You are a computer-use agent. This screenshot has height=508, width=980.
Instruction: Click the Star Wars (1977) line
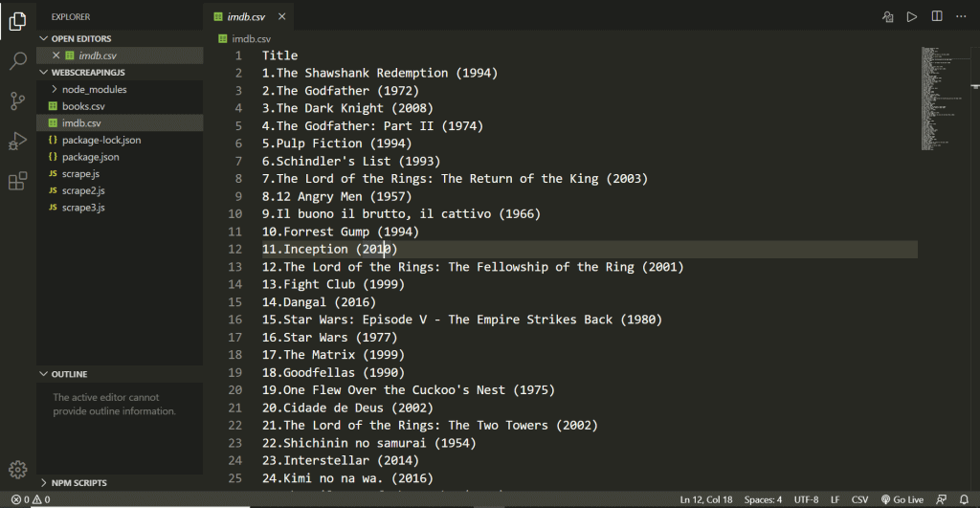point(330,338)
